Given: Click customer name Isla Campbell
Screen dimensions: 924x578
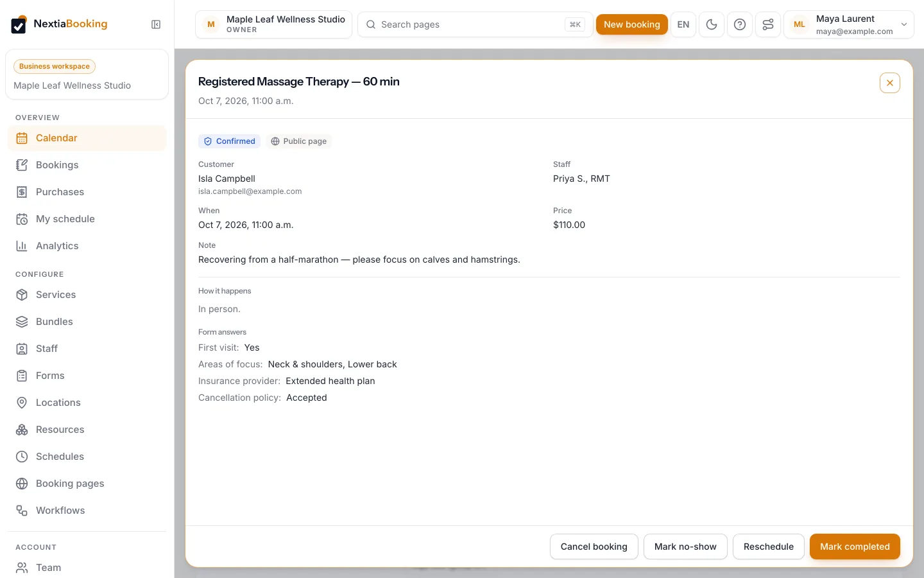Looking at the screenshot, I should (227, 179).
